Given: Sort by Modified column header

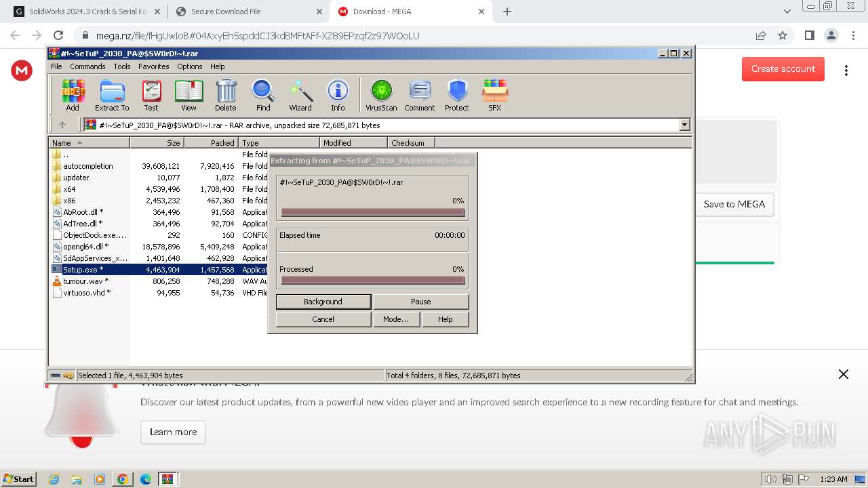Looking at the screenshot, I should click(x=353, y=143).
